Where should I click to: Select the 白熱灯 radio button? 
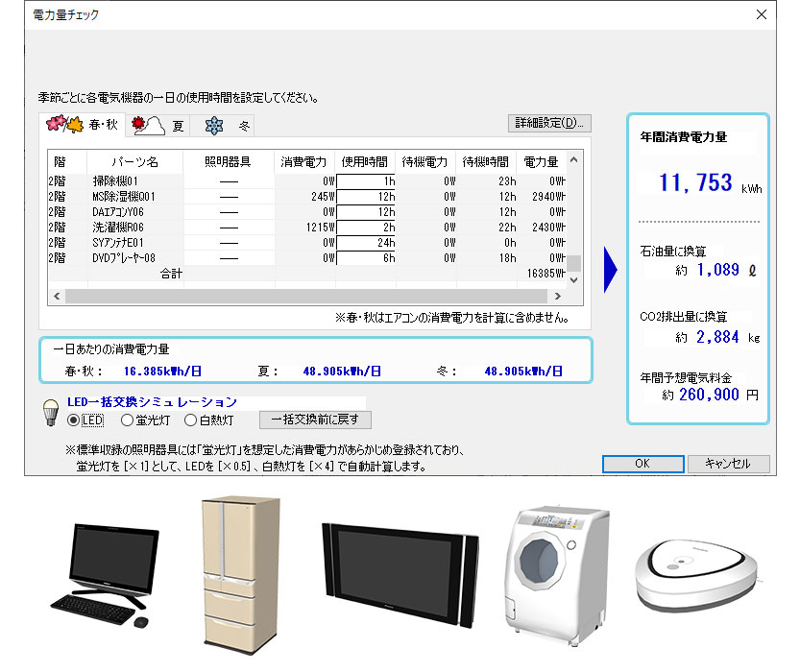(191, 420)
